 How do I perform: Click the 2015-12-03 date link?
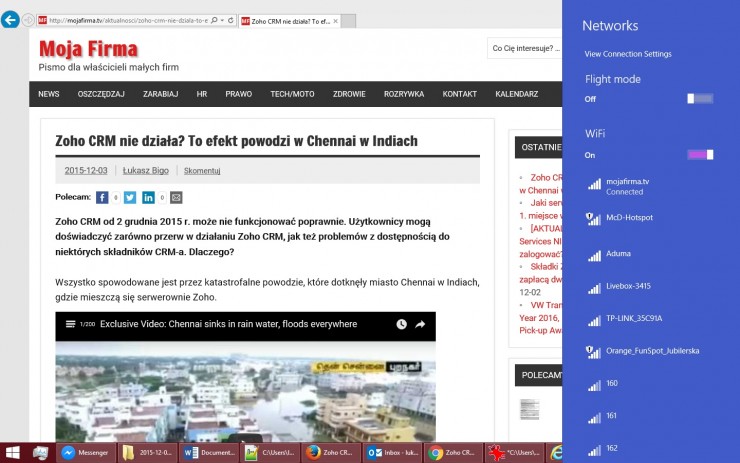pos(86,170)
